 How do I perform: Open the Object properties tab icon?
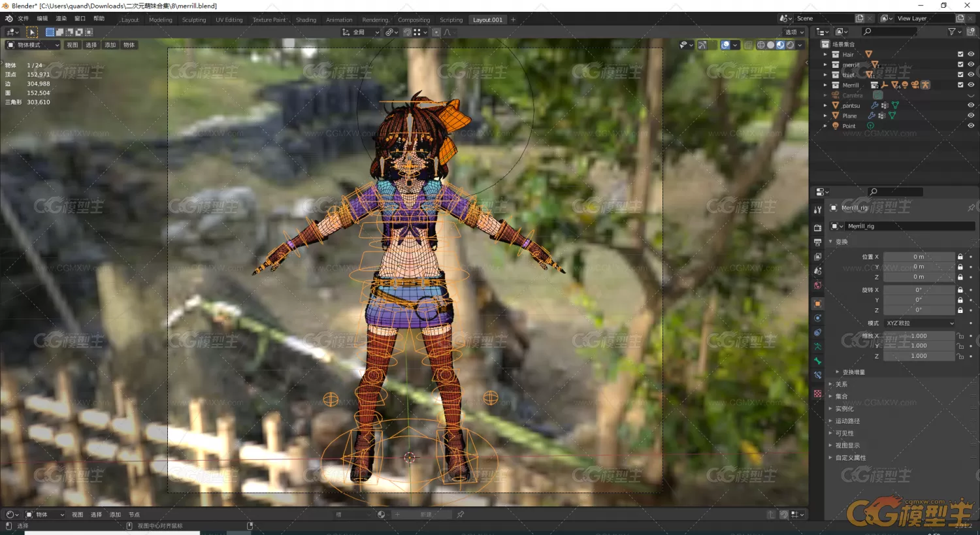pos(817,304)
